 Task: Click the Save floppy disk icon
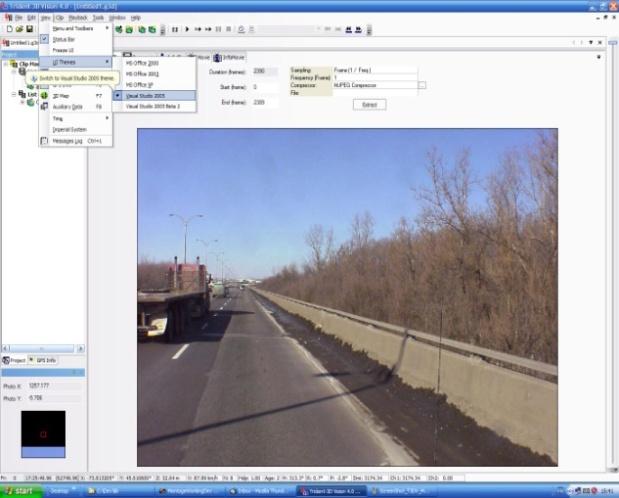pos(30,29)
